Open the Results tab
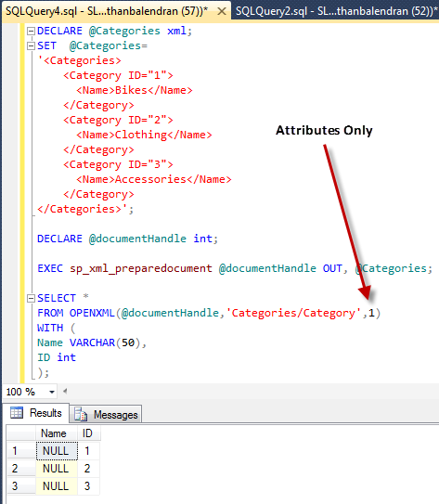 [x=36, y=413]
